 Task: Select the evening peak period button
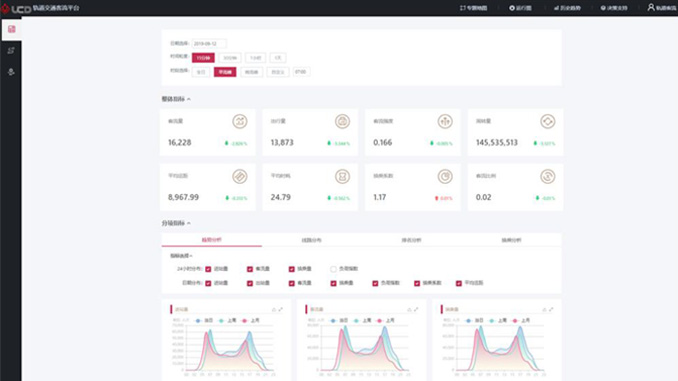(x=252, y=72)
